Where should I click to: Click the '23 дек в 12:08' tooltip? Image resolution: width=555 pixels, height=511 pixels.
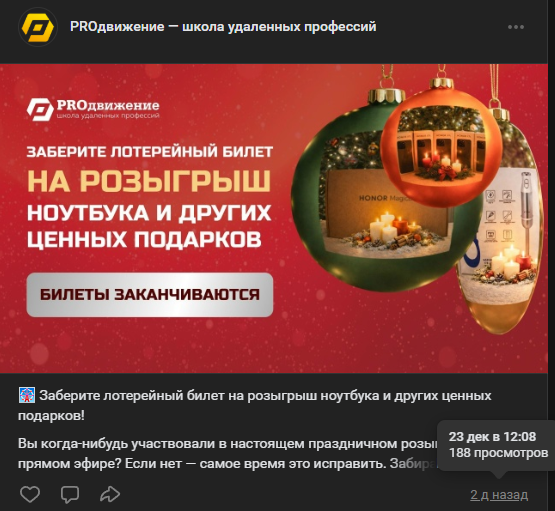[492, 437]
